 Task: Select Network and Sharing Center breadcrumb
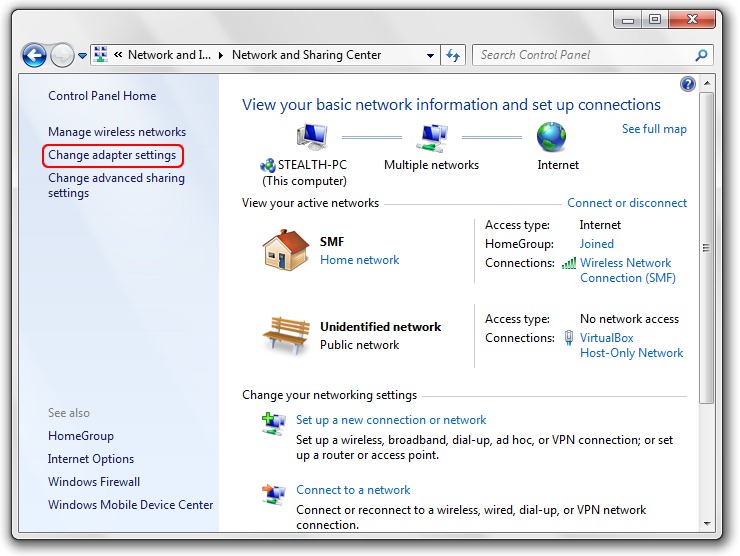[306, 55]
